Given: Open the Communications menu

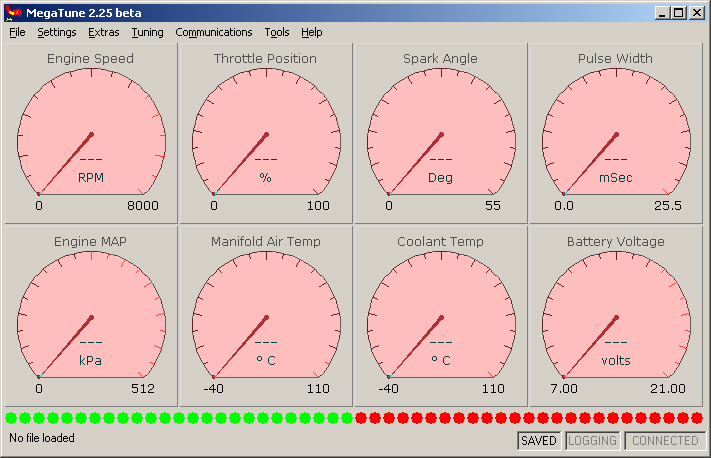Looking at the screenshot, I should point(214,32).
